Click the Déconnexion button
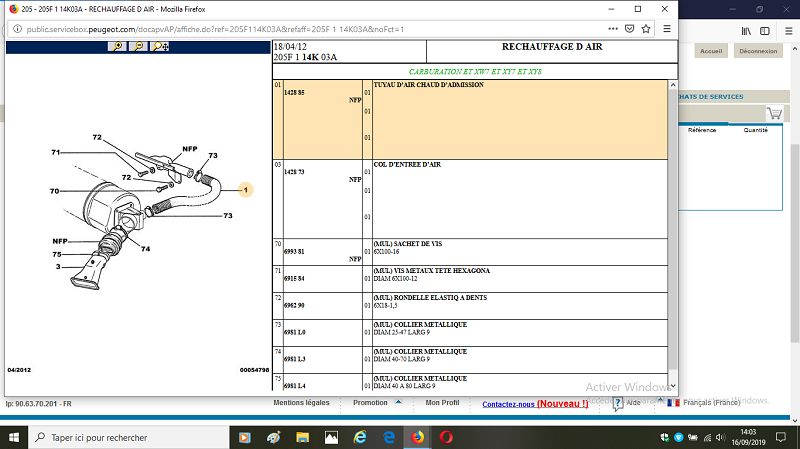This screenshot has height=449, width=800. (758, 51)
